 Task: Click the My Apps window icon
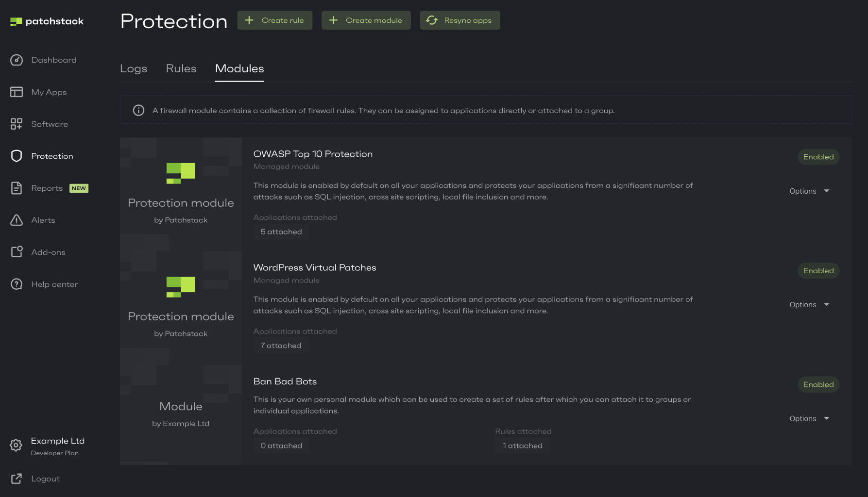tap(17, 92)
